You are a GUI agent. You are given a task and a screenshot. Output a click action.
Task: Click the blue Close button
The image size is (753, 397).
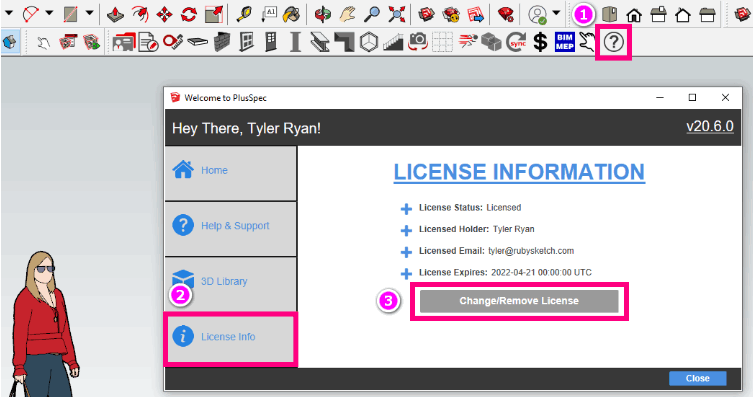click(698, 378)
